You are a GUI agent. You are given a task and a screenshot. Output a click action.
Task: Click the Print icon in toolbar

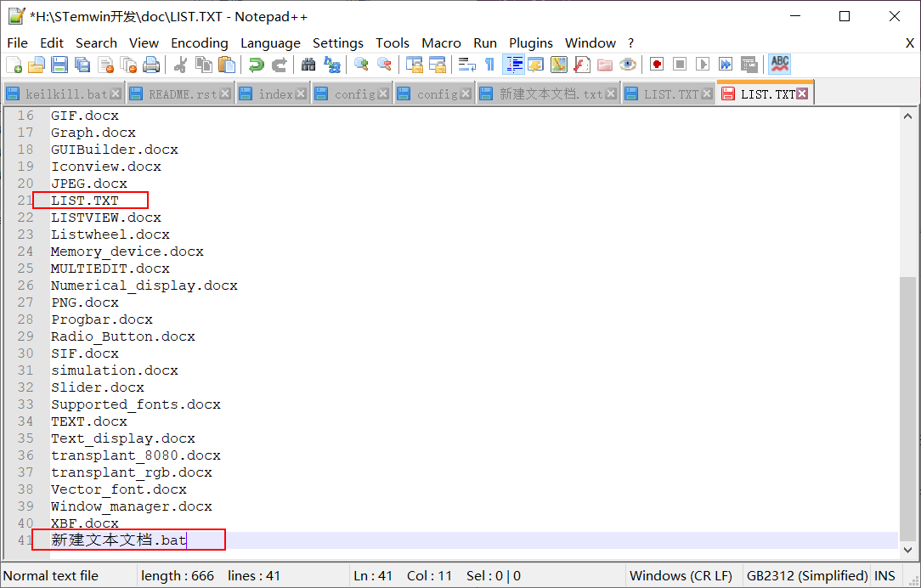tap(151, 65)
